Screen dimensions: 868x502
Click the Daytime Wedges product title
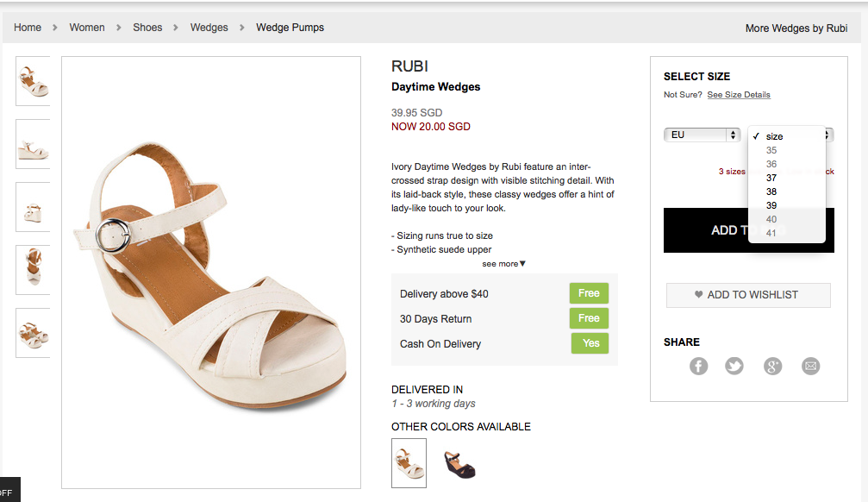pyautogui.click(x=435, y=87)
